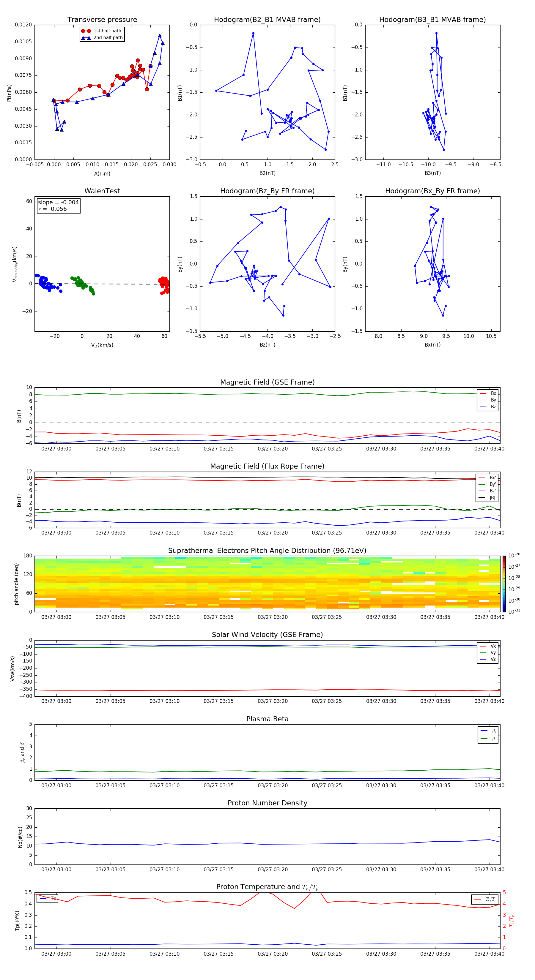
Task: Click the "Plasma Beta" plot title
Action: click(x=267, y=719)
